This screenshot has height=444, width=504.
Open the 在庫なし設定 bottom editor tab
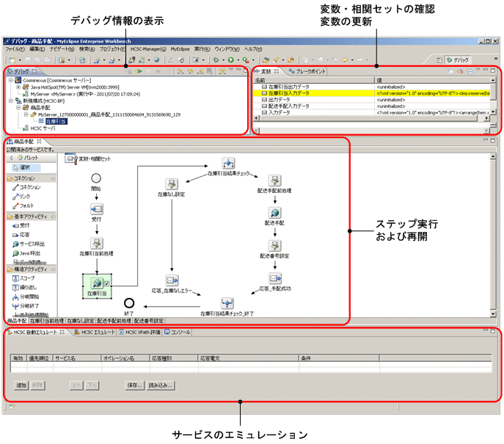[81, 321]
